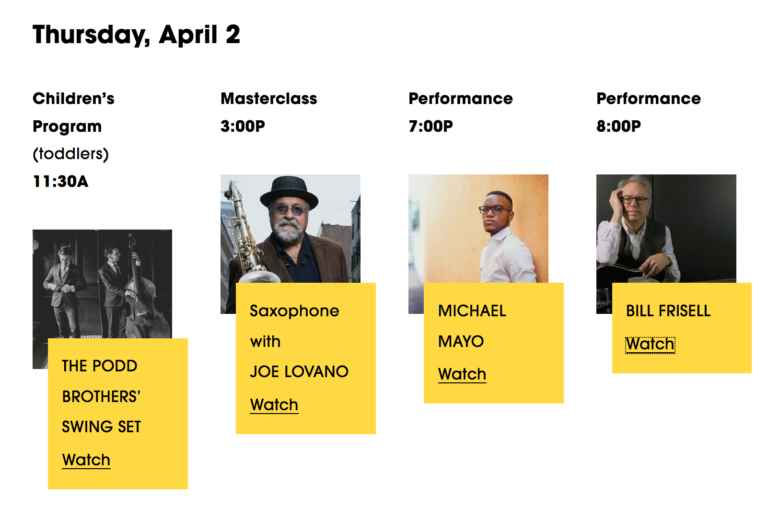Click the Bill Frisell guitar photo

(666, 230)
